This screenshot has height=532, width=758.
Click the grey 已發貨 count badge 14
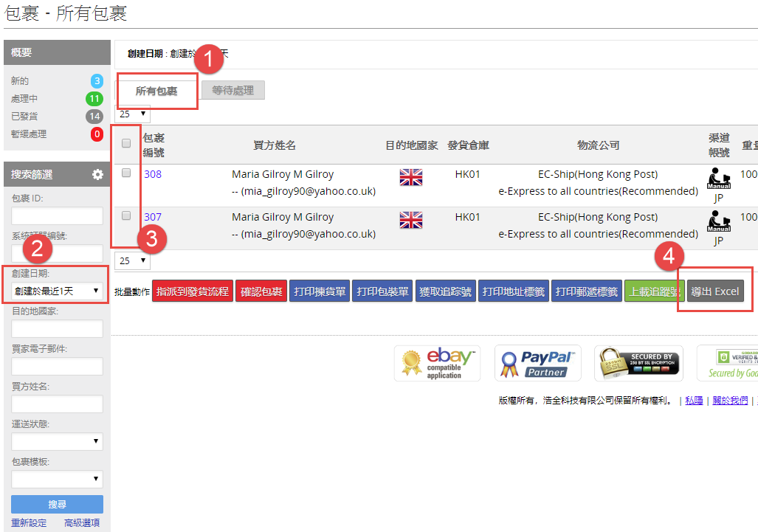point(94,117)
